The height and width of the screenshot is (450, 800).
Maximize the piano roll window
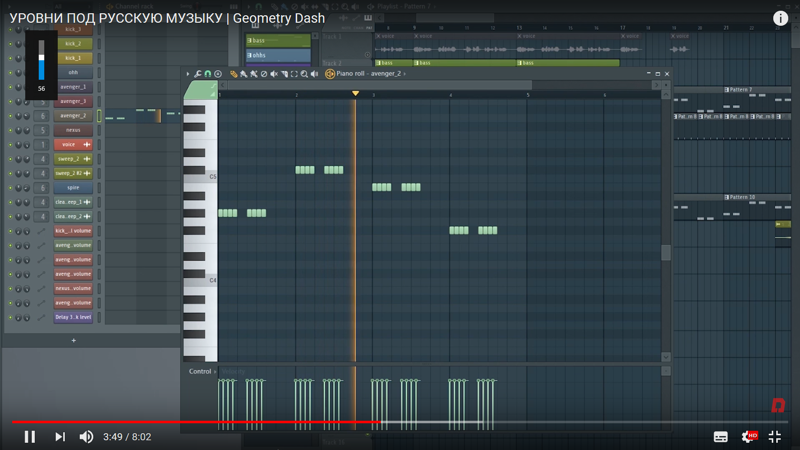(x=658, y=74)
